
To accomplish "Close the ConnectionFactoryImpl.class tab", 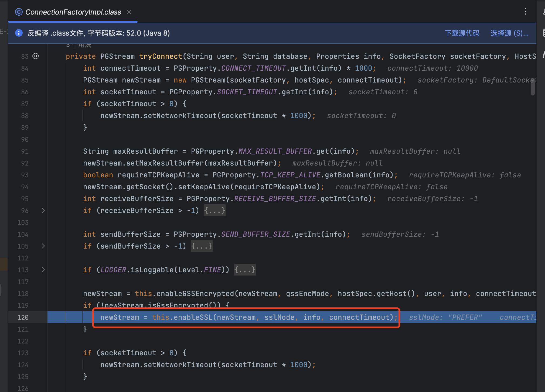I will point(129,12).
